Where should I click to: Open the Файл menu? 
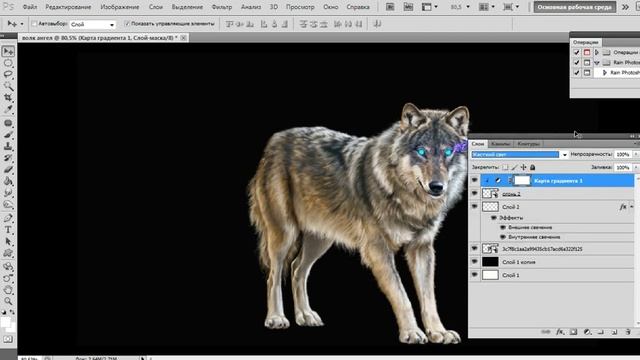point(30,7)
